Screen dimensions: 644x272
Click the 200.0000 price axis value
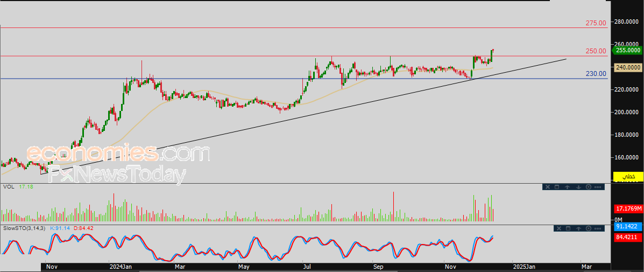click(x=626, y=111)
